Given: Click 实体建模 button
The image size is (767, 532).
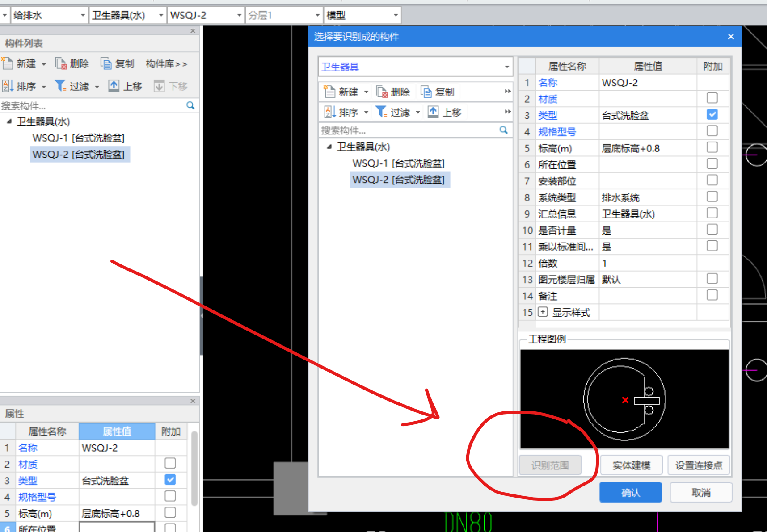Looking at the screenshot, I should (x=631, y=465).
